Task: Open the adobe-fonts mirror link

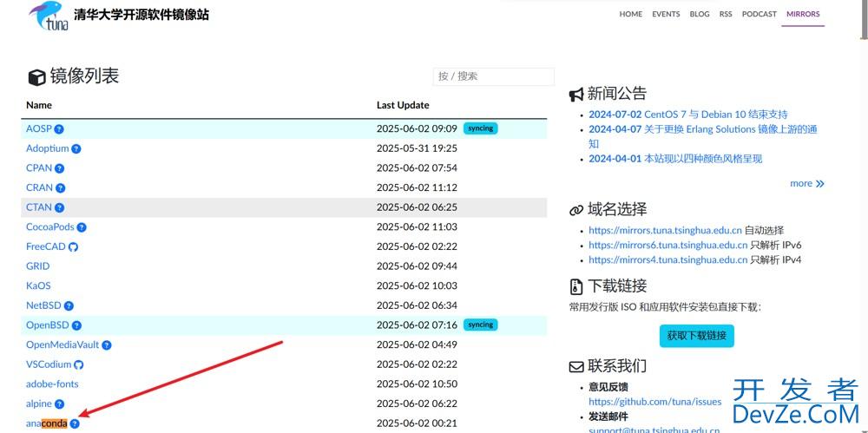Action: pyautogui.click(x=52, y=384)
